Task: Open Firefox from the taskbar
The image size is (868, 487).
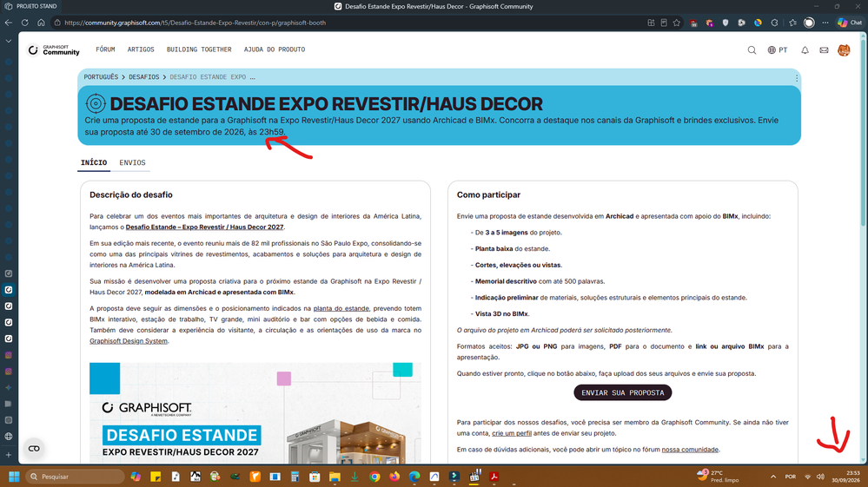Action: point(394,477)
